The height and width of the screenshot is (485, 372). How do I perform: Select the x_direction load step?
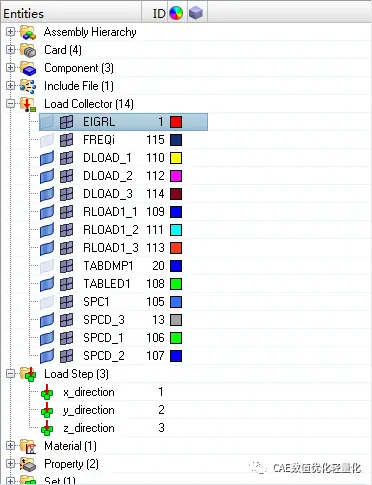pyautogui.click(x=89, y=392)
